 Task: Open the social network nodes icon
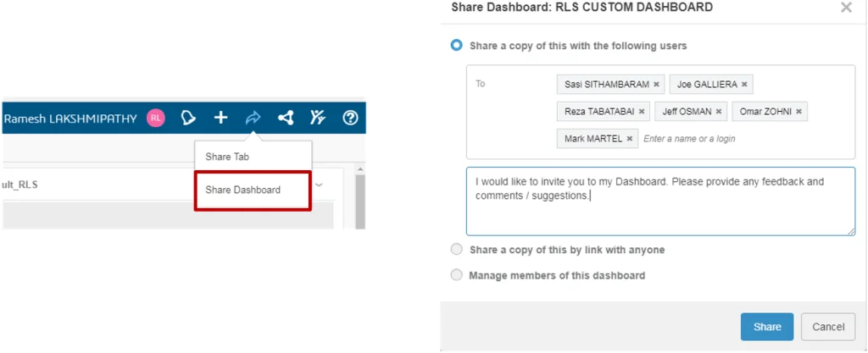[286, 119]
